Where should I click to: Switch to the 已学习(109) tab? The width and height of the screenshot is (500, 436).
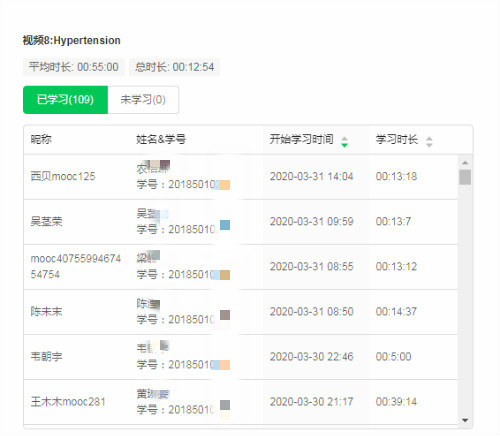pyautogui.click(x=65, y=100)
